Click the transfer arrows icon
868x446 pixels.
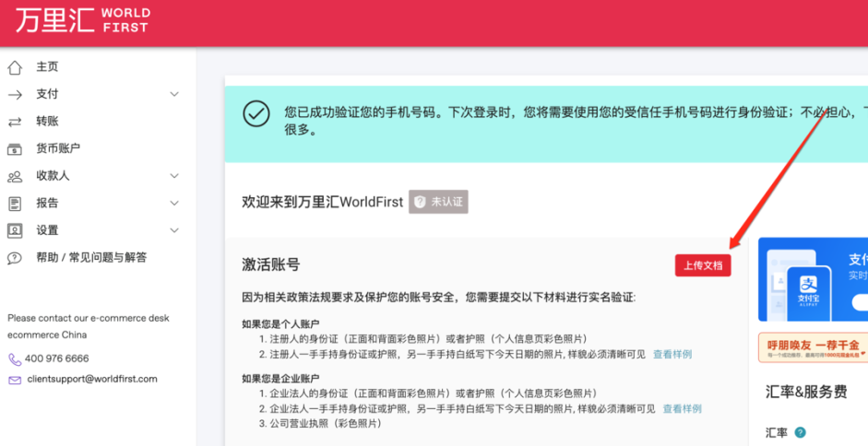click(15, 122)
